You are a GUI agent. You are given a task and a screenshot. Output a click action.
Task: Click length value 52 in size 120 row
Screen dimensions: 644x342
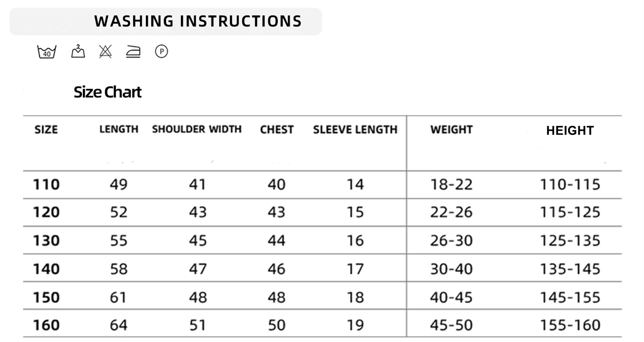point(119,212)
